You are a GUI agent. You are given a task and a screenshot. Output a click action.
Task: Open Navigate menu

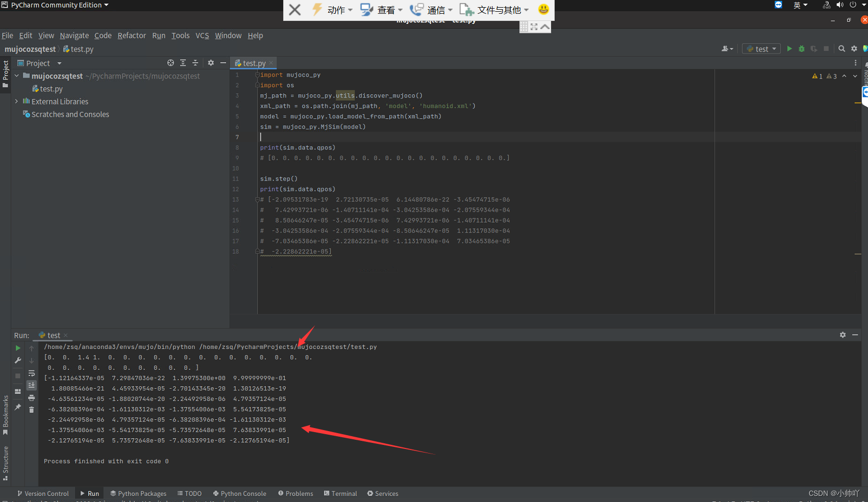coord(74,35)
